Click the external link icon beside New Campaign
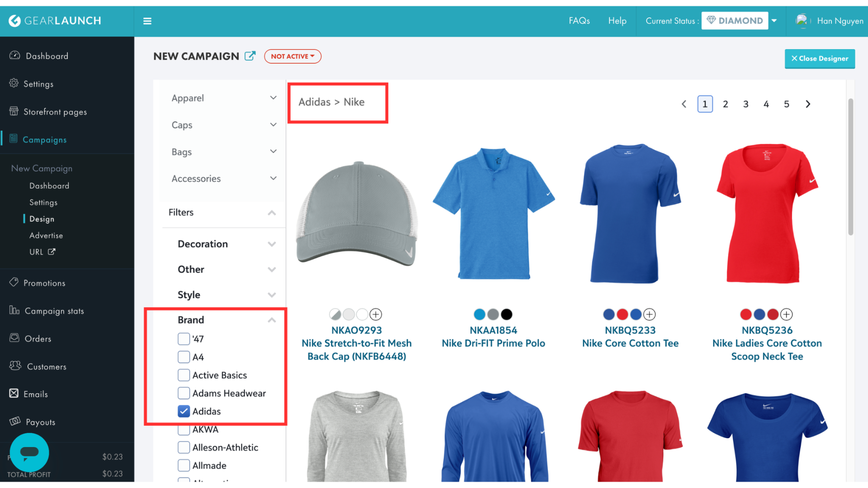This screenshot has height=488, width=868. [x=250, y=56]
